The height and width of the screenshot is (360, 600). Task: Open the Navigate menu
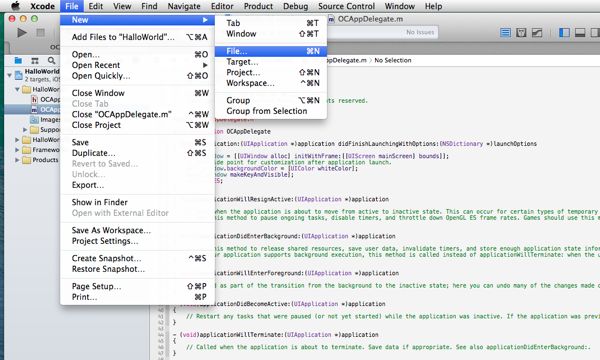point(184,6)
